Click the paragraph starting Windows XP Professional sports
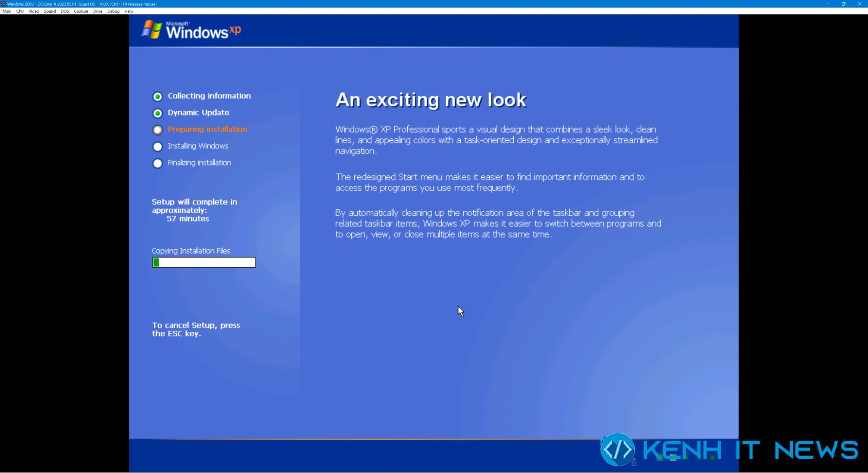The height and width of the screenshot is (473, 868). pos(496,140)
